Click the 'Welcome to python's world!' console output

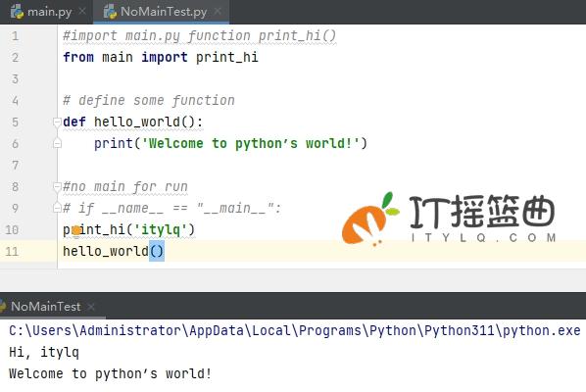(110, 373)
